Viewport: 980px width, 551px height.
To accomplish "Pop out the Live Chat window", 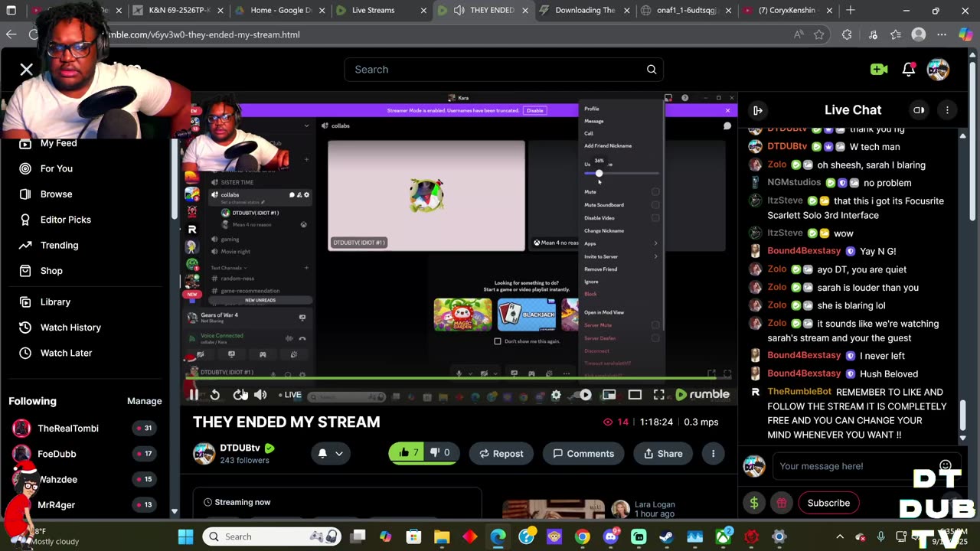I will tap(919, 110).
